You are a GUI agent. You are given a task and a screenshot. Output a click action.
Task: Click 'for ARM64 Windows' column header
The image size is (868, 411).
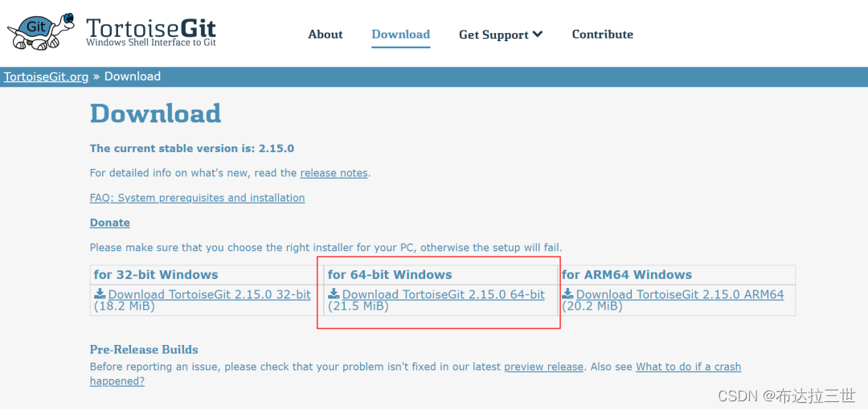coord(627,275)
